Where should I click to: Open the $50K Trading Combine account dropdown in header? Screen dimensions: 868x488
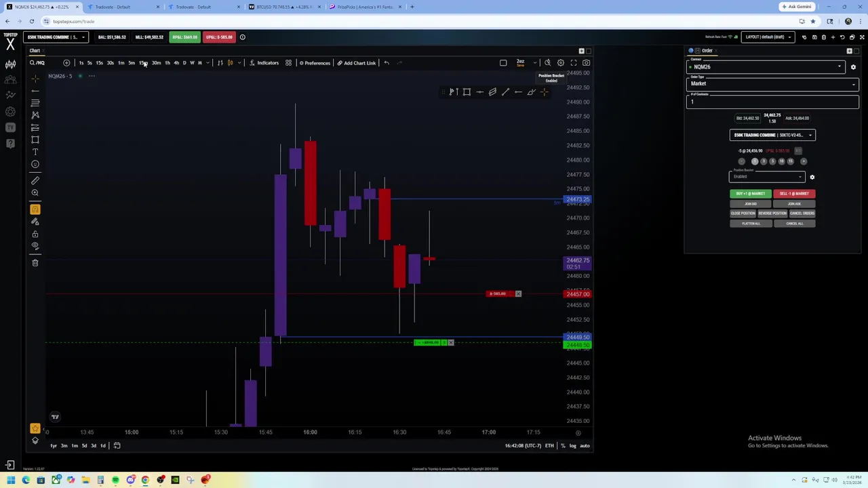point(56,37)
